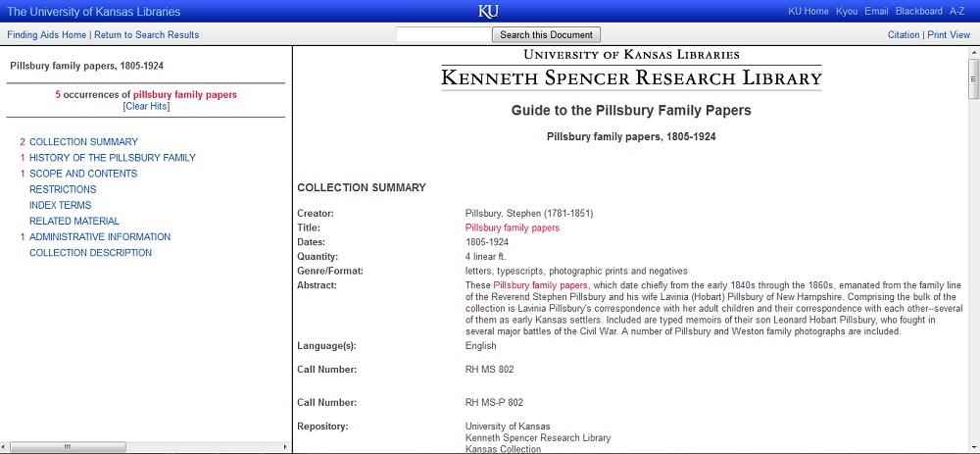Click the Search this Document button
This screenshot has width=980, height=454.
546,34
